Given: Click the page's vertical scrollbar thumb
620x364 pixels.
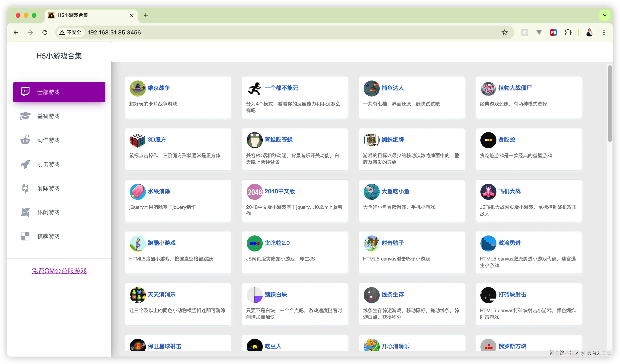Looking at the screenshot, I should (610, 103).
